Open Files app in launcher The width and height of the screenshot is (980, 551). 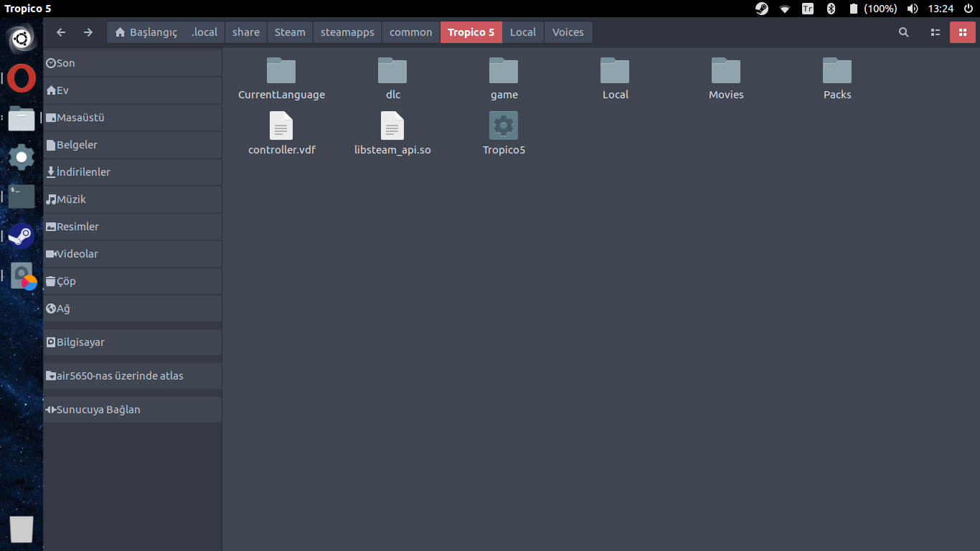22,118
